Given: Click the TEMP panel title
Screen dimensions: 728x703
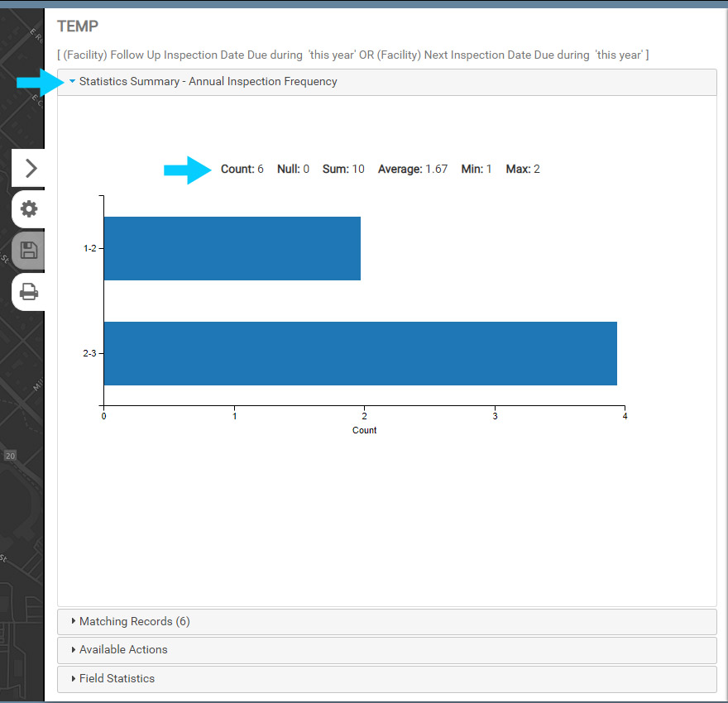Looking at the screenshot, I should (x=78, y=27).
